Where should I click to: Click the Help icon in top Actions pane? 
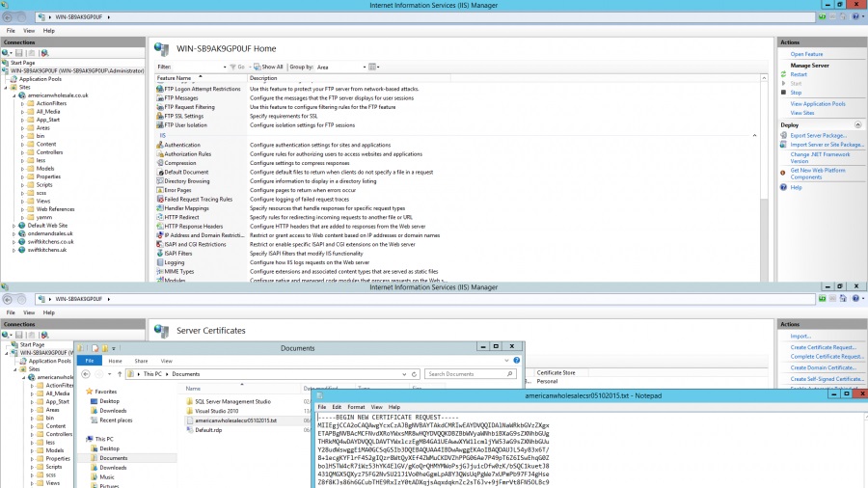click(x=783, y=187)
